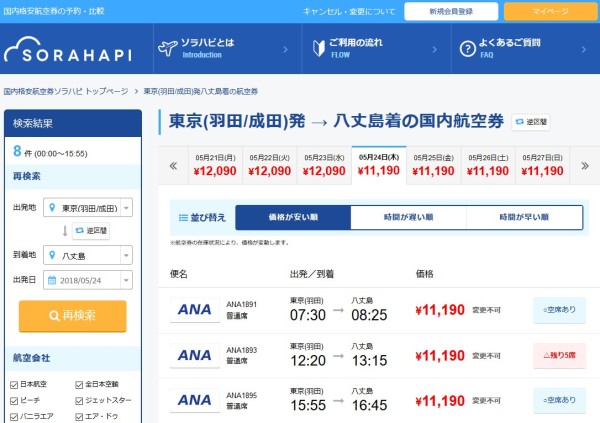
Task: Click the SORAHAPI cloud logo
Action: (x=68, y=49)
